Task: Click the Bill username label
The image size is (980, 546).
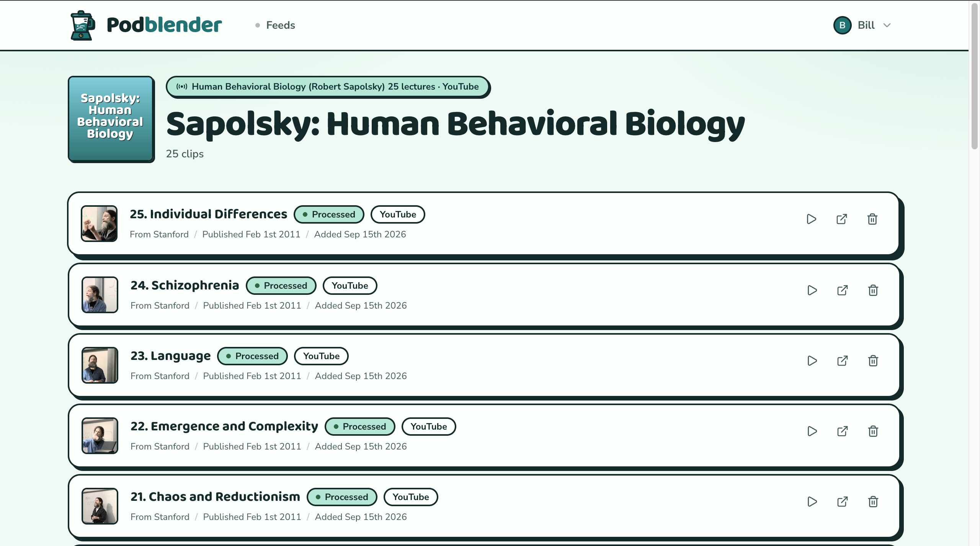Action: (866, 25)
